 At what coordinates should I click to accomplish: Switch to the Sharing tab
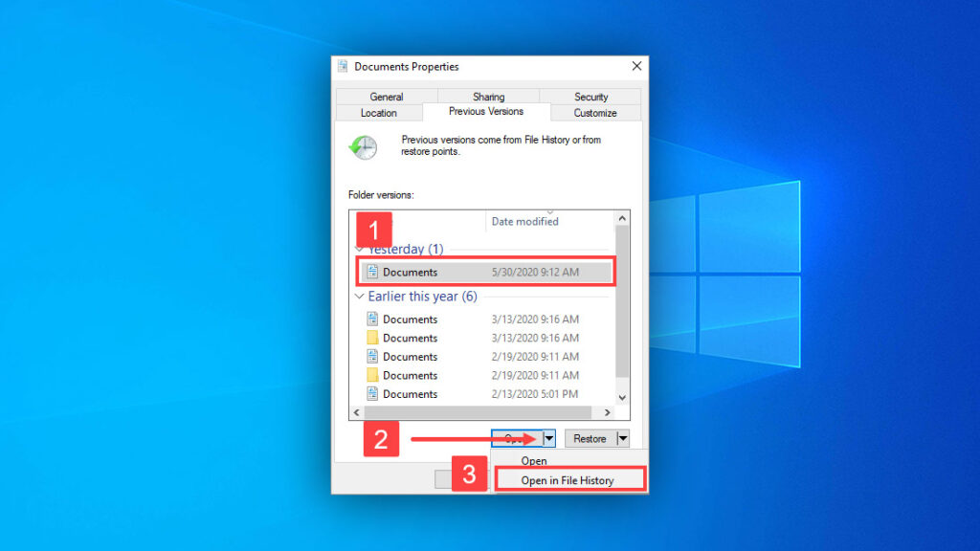coord(488,96)
